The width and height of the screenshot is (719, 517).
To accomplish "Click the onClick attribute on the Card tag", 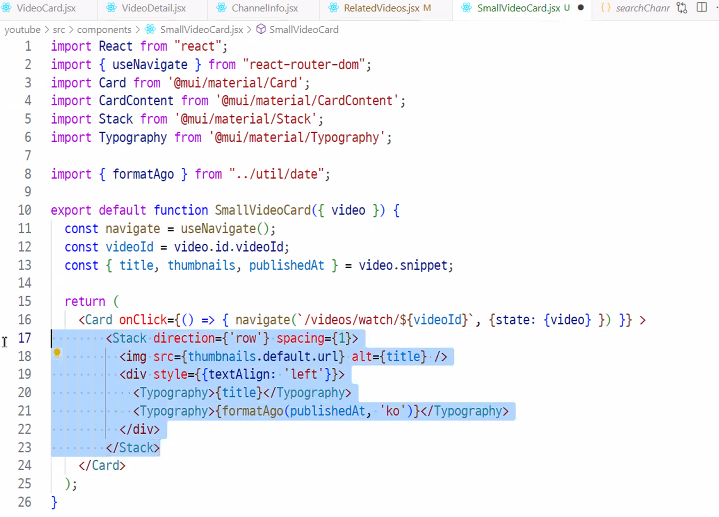I will click(143, 320).
